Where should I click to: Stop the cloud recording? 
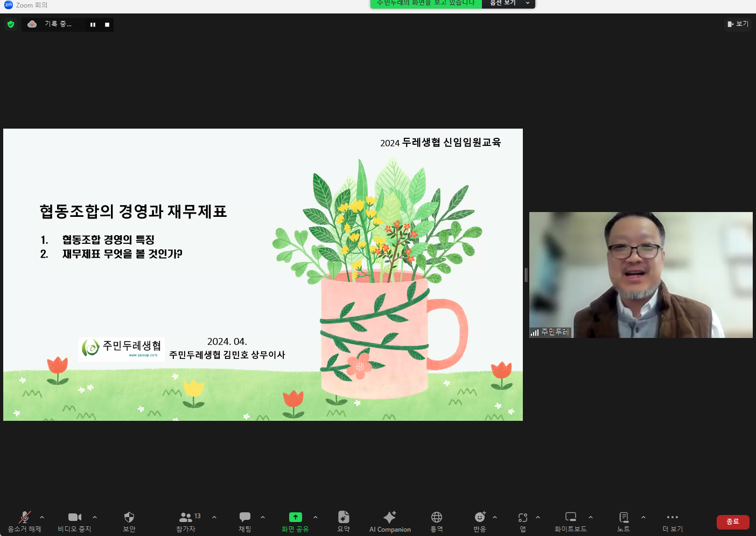(107, 25)
